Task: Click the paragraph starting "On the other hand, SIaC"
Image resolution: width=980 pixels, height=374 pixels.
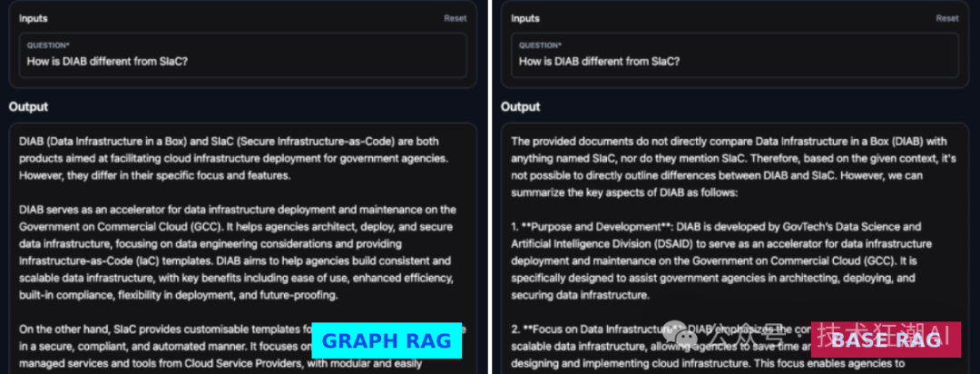Action: point(163,349)
